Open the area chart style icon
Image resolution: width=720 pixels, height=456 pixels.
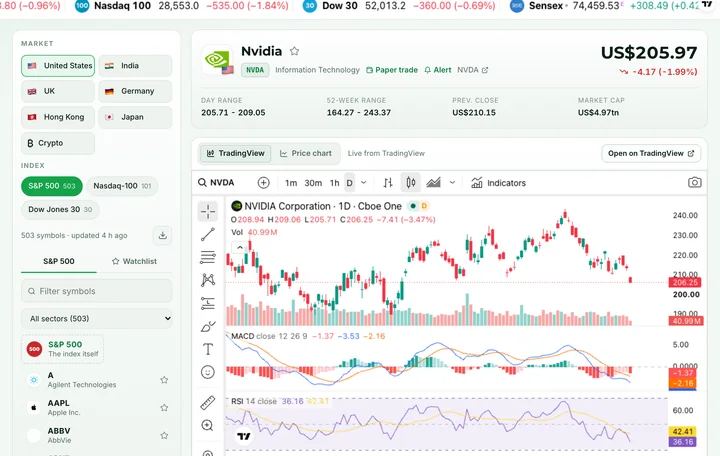433,183
